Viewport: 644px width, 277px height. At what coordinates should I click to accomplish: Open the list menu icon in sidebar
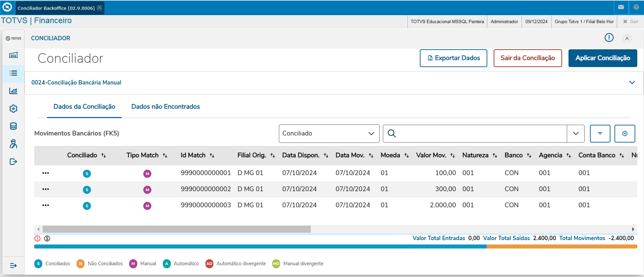[x=13, y=73]
